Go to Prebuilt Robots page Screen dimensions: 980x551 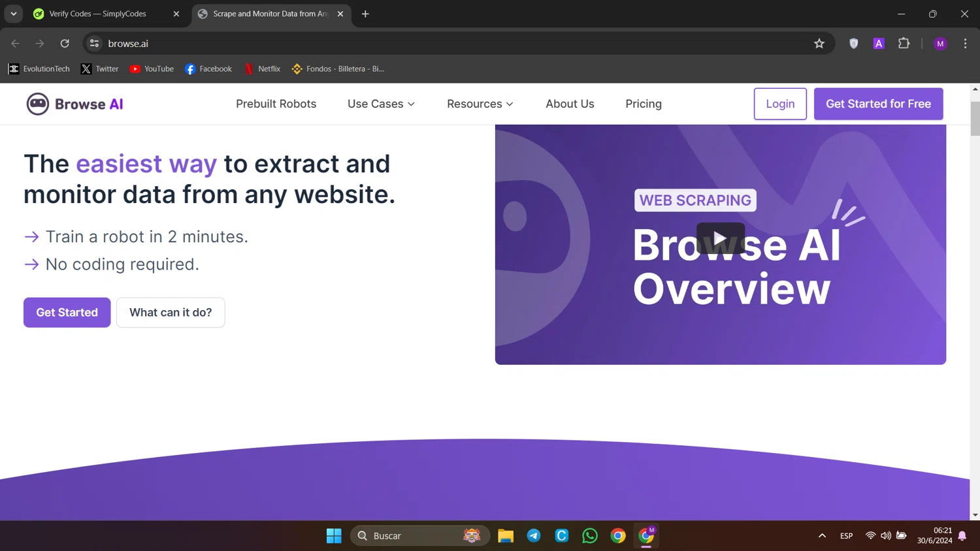[x=276, y=104]
